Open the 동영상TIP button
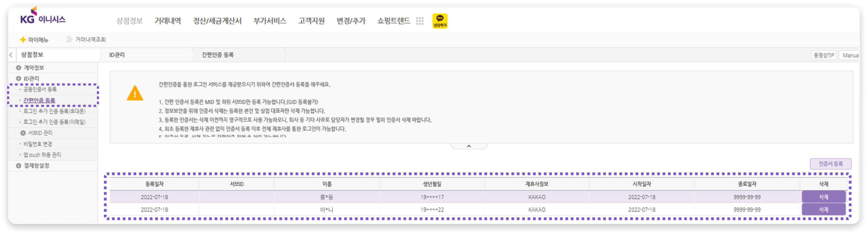868x235 pixels. [x=824, y=55]
